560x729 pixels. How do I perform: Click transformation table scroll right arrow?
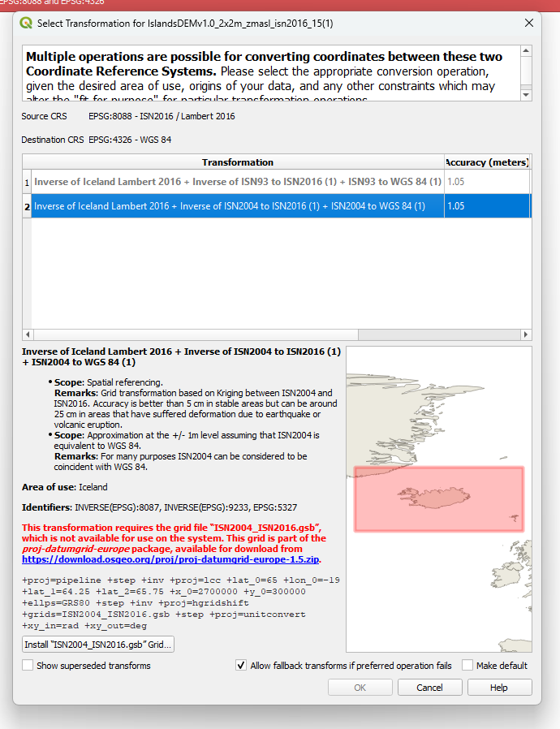[526, 334]
